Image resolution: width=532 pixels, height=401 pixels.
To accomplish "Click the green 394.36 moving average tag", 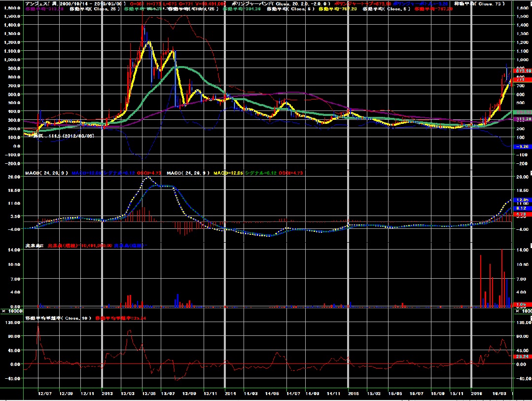I will click(522, 112).
